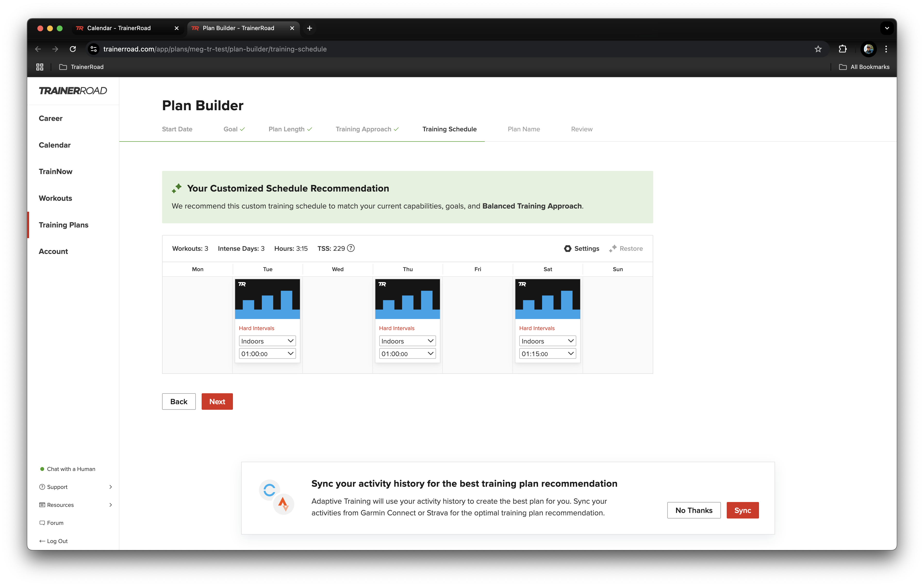This screenshot has height=586, width=924.
Task: Open Workouts in sidebar
Action: tap(55, 198)
